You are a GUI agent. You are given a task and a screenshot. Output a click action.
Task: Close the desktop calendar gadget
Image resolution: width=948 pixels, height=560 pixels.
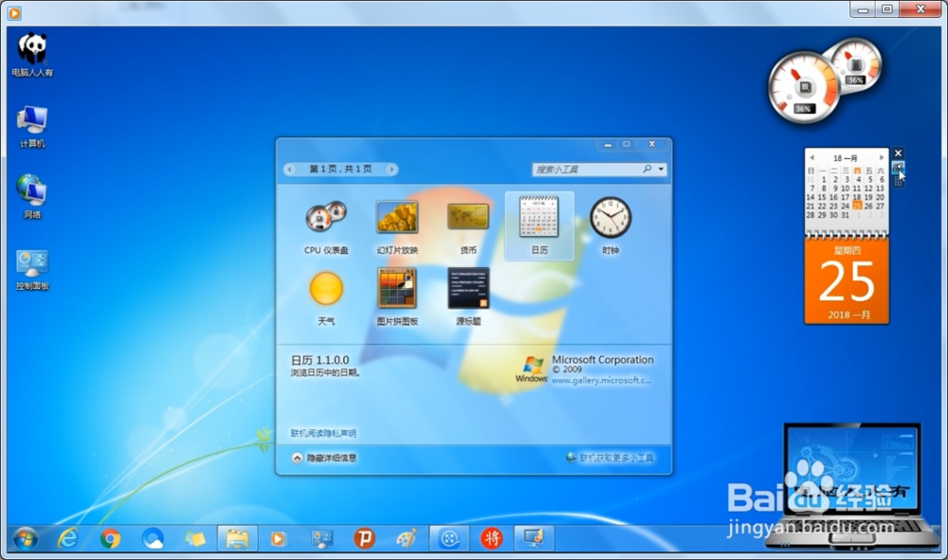[x=898, y=154]
